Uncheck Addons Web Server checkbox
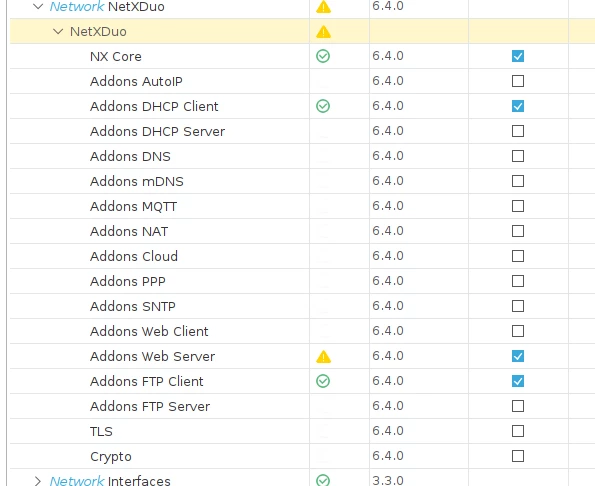The width and height of the screenshot is (595, 486). 518,356
